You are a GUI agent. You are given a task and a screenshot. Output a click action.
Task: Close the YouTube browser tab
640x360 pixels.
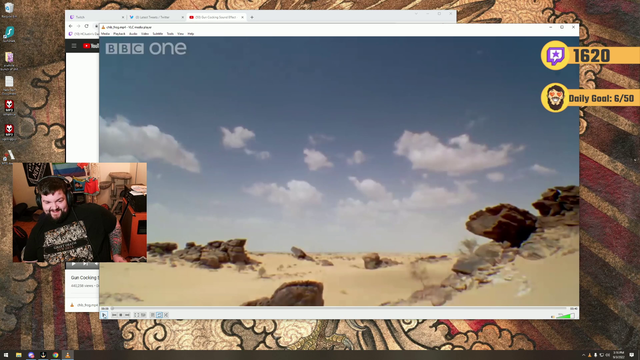(242, 17)
